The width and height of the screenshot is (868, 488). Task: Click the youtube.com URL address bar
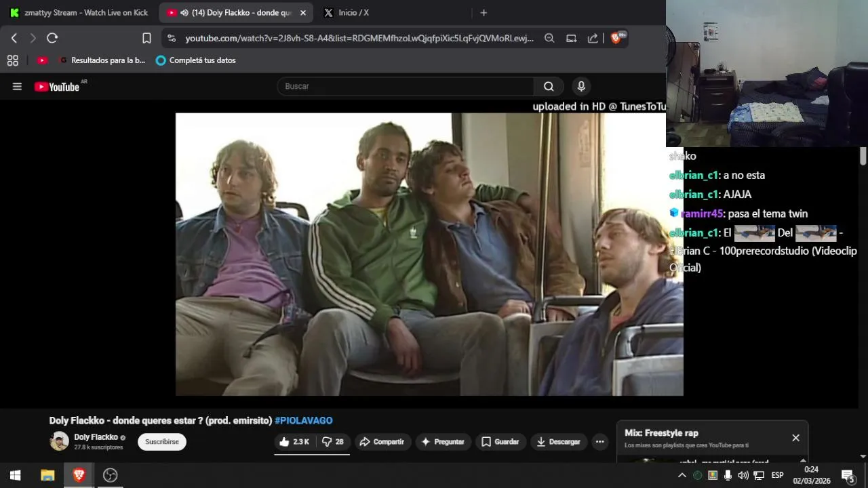point(359,38)
